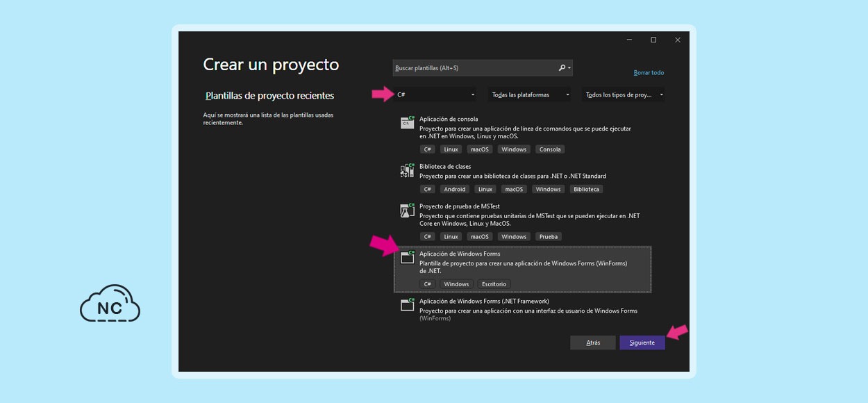
Task: Select Biblioteca de clases template title
Action: [x=445, y=167]
